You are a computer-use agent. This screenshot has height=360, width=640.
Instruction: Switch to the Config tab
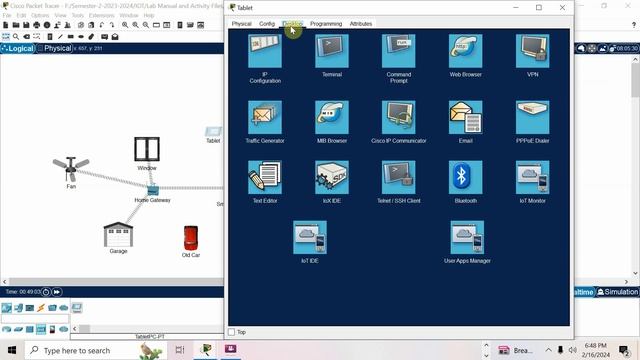267,24
